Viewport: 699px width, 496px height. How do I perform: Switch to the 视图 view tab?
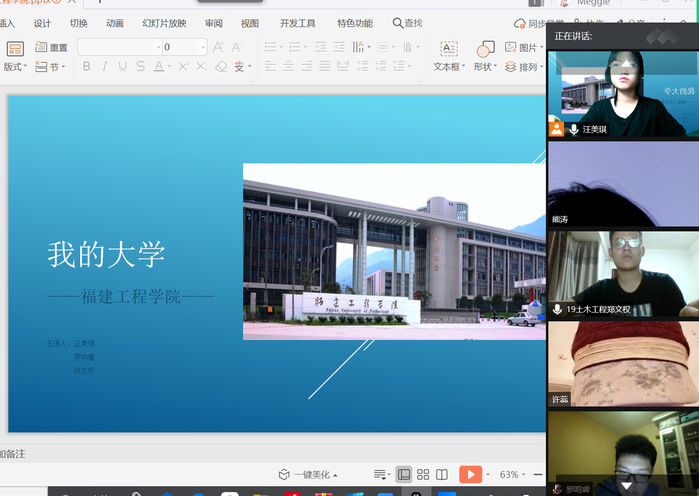pyautogui.click(x=250, y=23)
